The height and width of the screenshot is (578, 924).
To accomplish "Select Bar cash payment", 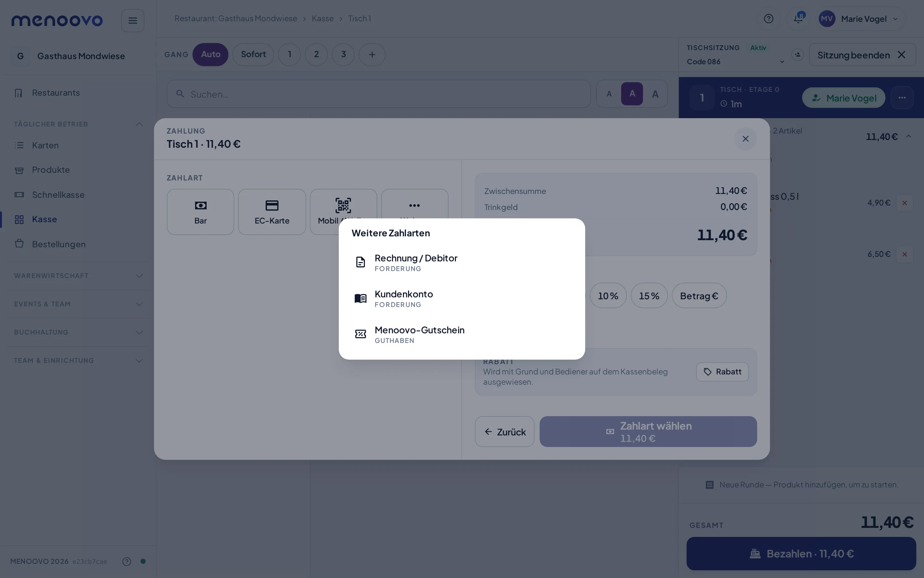I will tap(201, 212).
